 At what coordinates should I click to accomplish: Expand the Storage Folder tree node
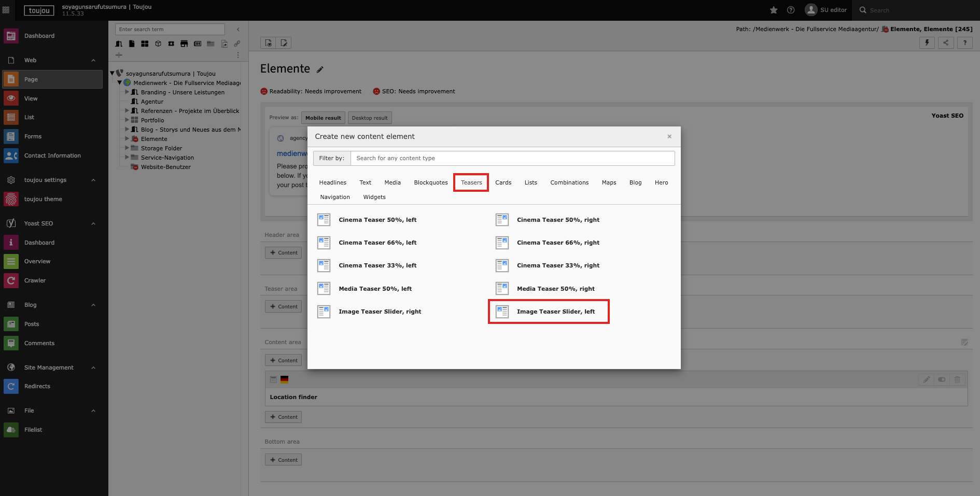pyautogui.click(x=127, y=148)
